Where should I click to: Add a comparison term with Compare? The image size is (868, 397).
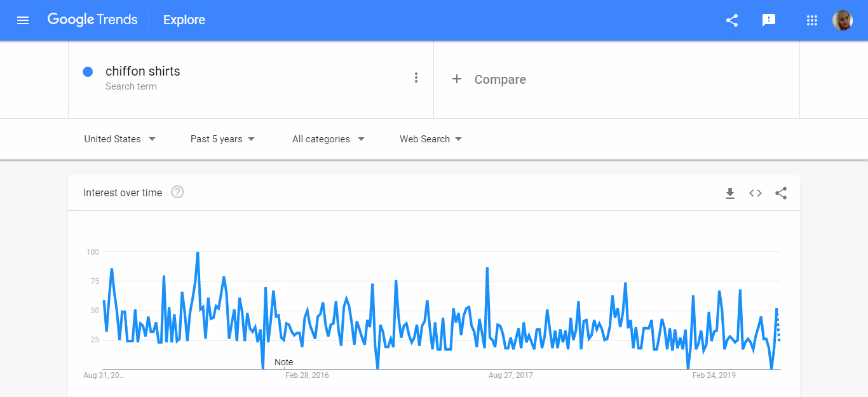[x=489, y=79]
